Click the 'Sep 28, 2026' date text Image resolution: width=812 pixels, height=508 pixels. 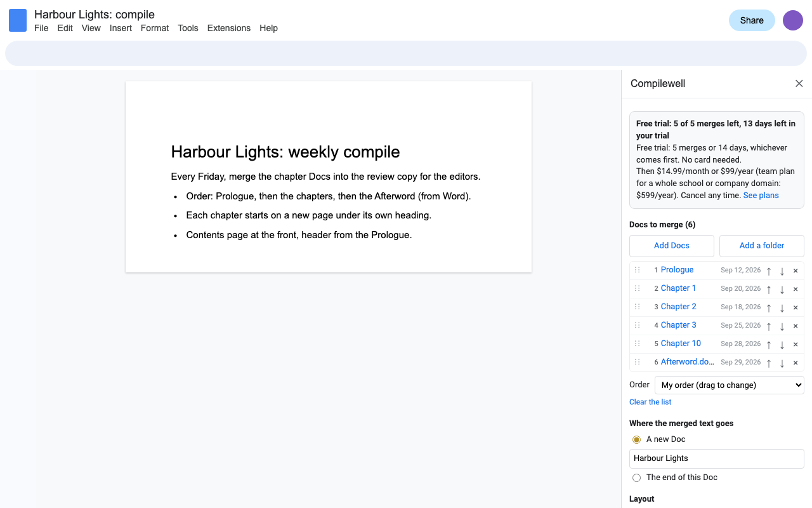tap(741, 344)
